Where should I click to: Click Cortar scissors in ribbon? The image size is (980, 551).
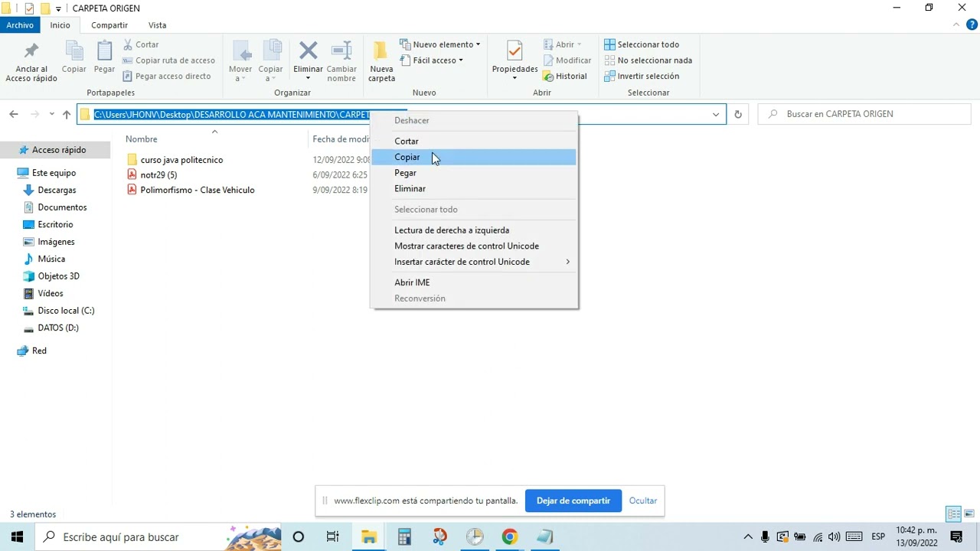click(141, 44)
